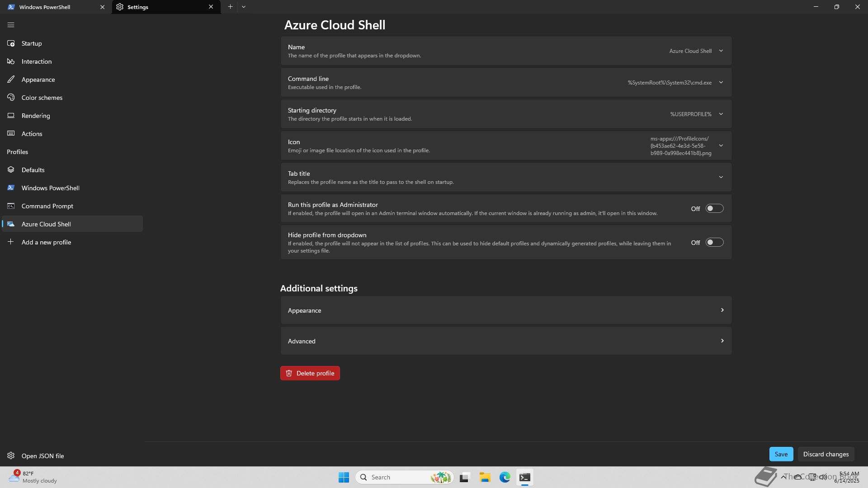Open the JSON file gear icon
The height and width of the screenshot is (488, 868).
(x=11, y=456)
